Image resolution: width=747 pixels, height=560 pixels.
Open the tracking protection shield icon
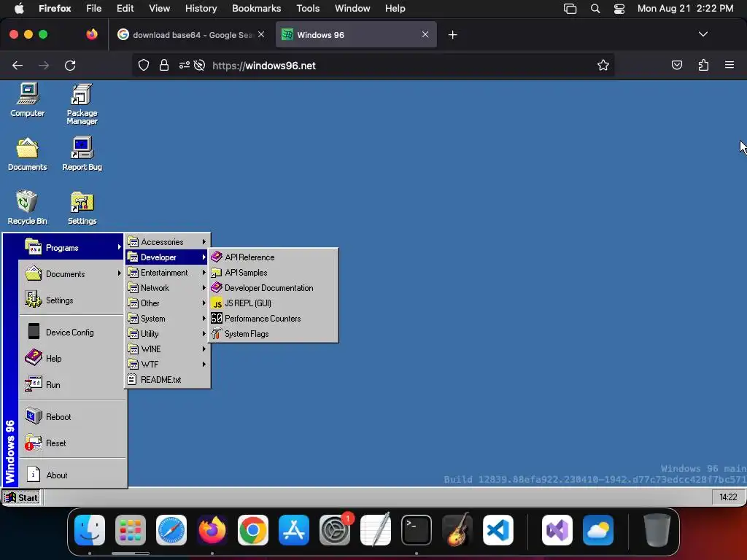[x=144, y=65]
